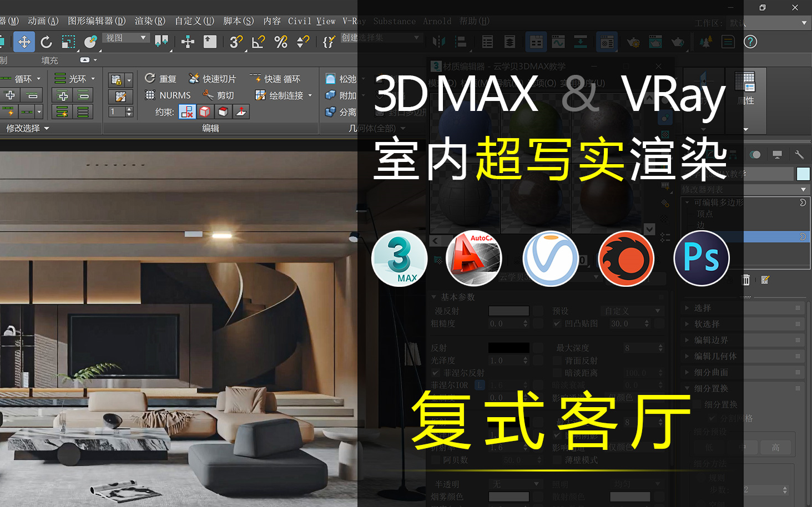Open the 循环 dropdown arrow
This screenshot has height=507, width=812.
tap(39, 79)
